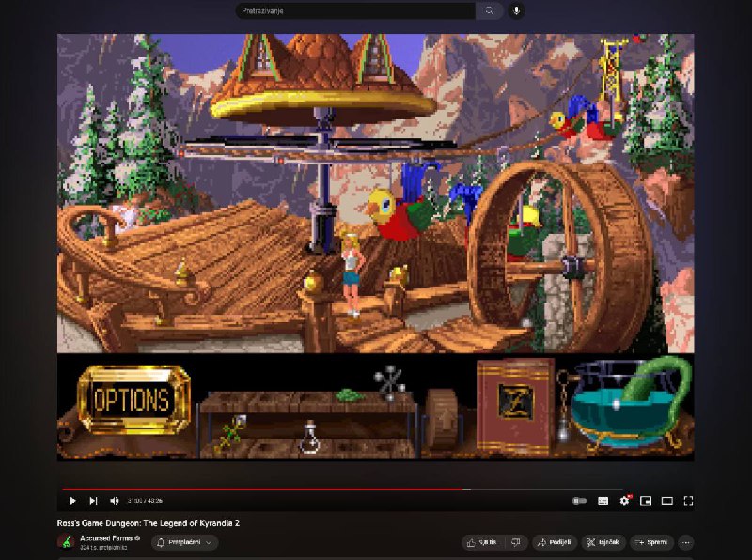Screen dimensions: 752x560
Task: Create a clip with the Isječak button
Action: pos(603,542)
